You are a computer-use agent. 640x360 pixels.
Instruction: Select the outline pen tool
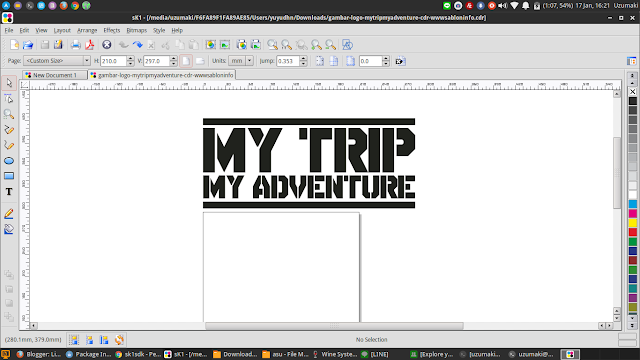tap(9, 213)
